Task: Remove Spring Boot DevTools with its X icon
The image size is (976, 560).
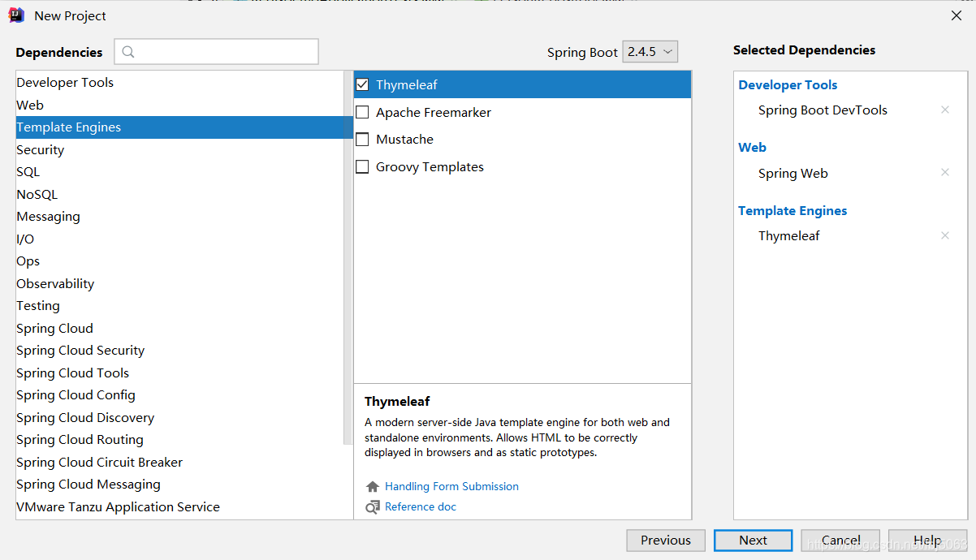Action: [x=945, y=110]
